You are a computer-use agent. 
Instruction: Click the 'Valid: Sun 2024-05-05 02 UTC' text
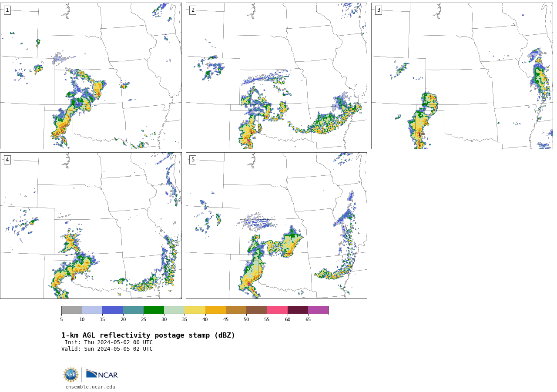pos(107,349)
